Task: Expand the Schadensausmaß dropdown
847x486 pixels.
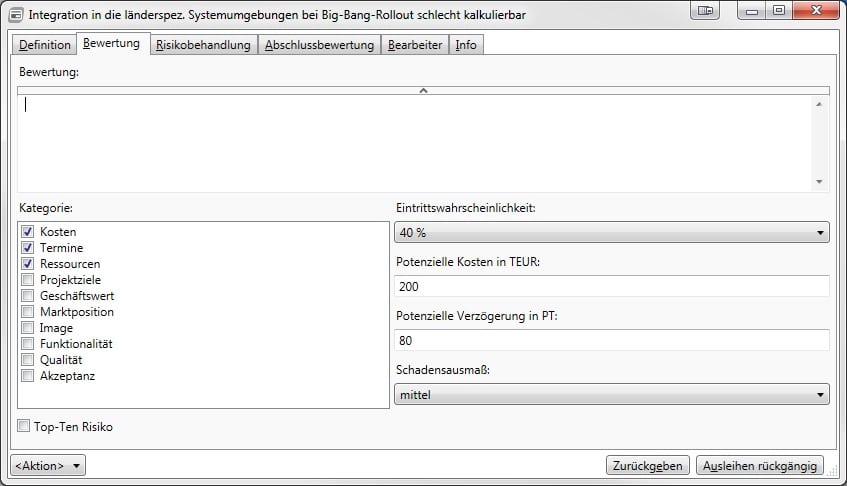Action: [x=613, y=395]
